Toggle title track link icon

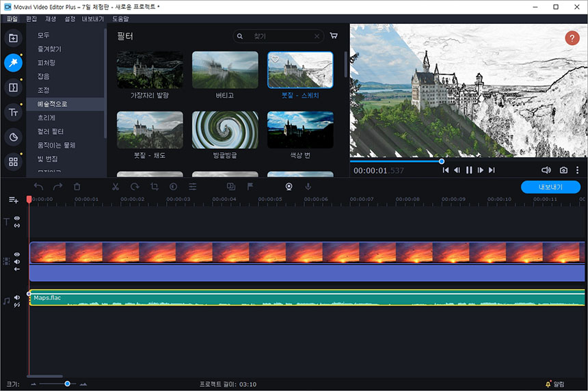pos(17,226)
